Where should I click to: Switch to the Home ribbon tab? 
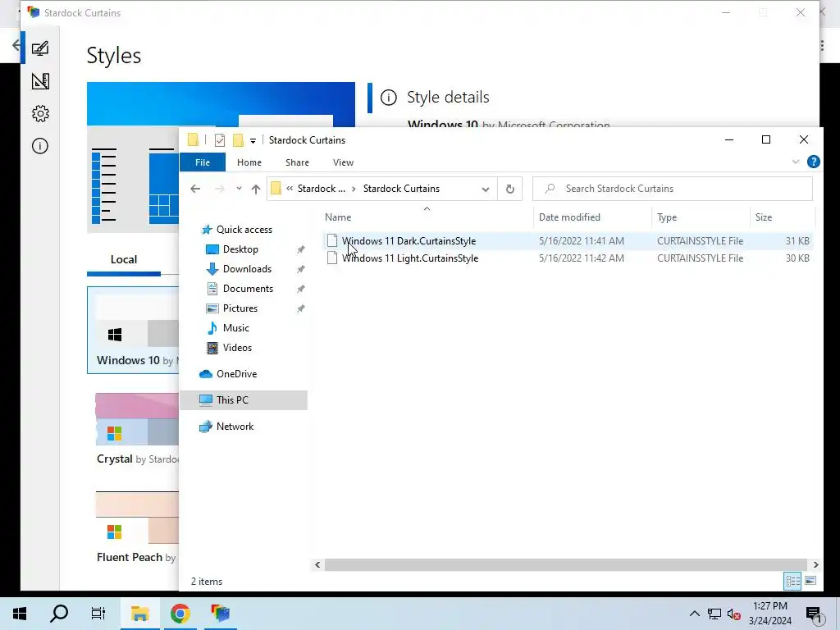tap(249, 162)
